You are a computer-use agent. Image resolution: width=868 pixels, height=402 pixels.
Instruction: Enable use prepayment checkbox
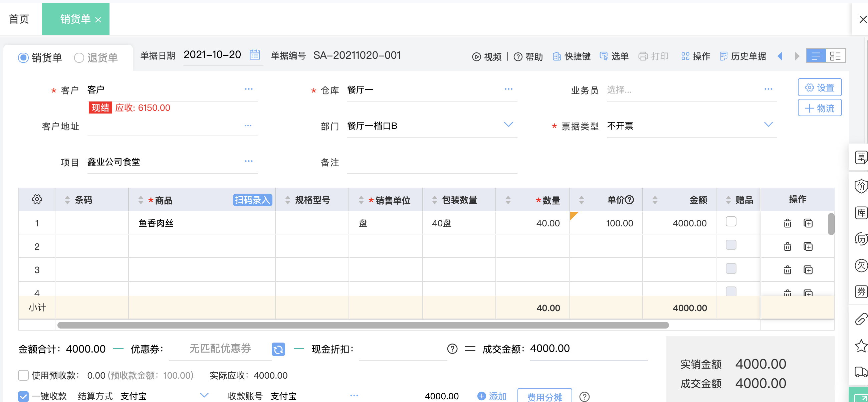23,375
